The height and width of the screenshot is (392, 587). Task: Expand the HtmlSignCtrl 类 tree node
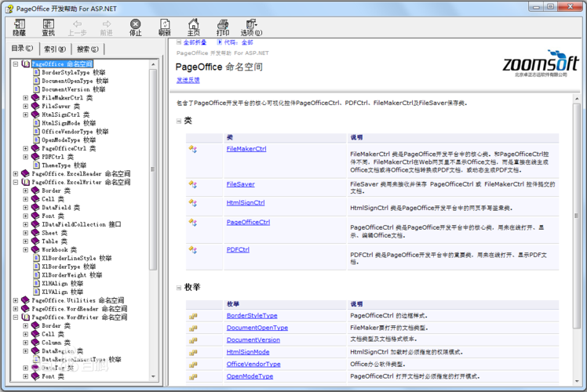coord(25,114)
